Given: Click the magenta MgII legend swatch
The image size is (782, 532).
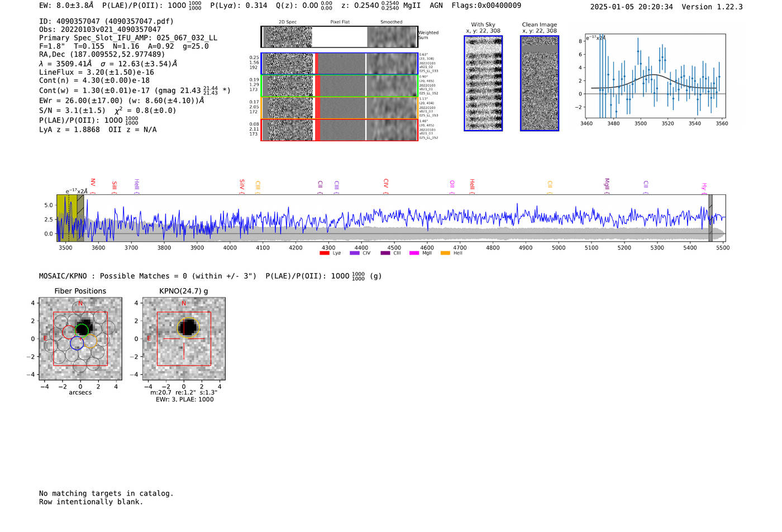Looking at the screenshot, I should 414,253.
